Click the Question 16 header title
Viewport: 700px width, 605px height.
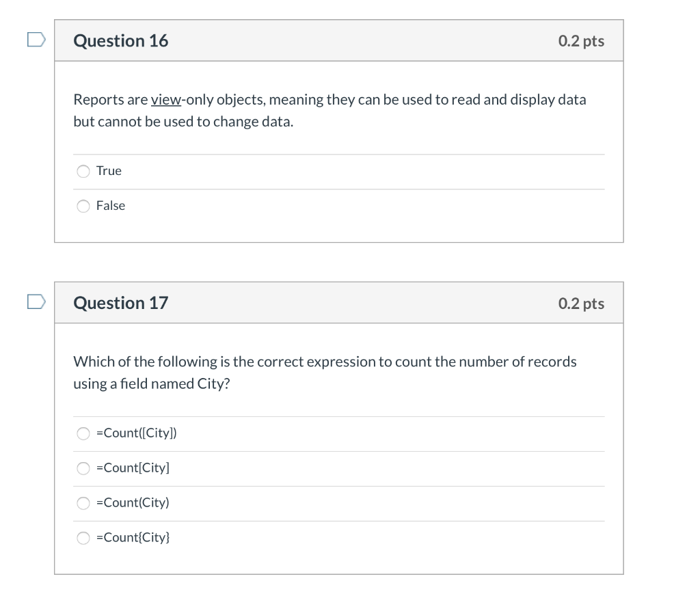pos(120,40)
